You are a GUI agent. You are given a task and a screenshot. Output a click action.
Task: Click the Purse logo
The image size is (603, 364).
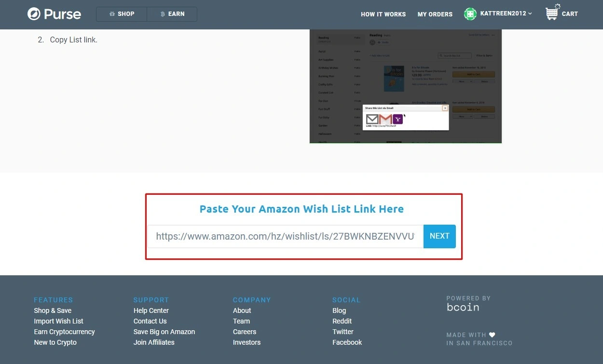point(54,14)
